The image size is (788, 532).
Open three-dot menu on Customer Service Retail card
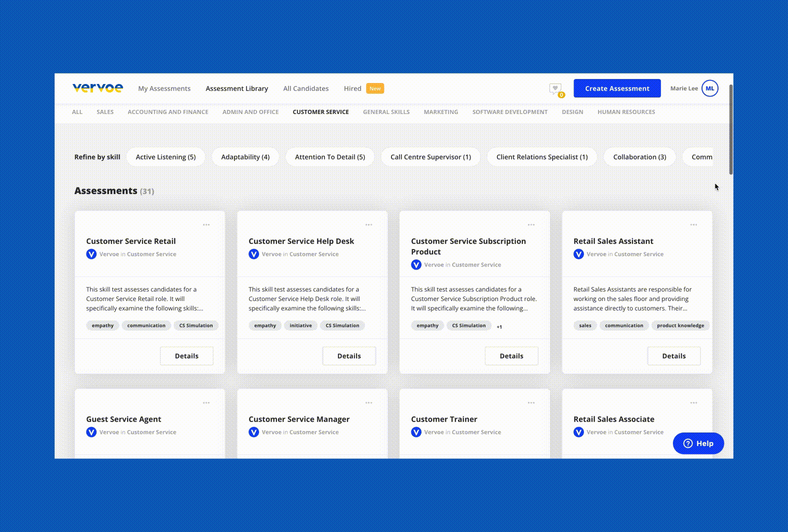(x=206, y=225)
